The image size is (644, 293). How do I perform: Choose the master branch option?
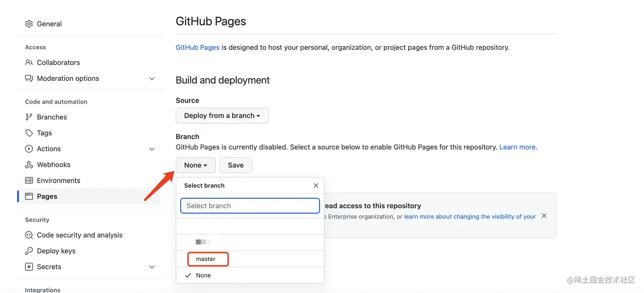pos(206,259)
